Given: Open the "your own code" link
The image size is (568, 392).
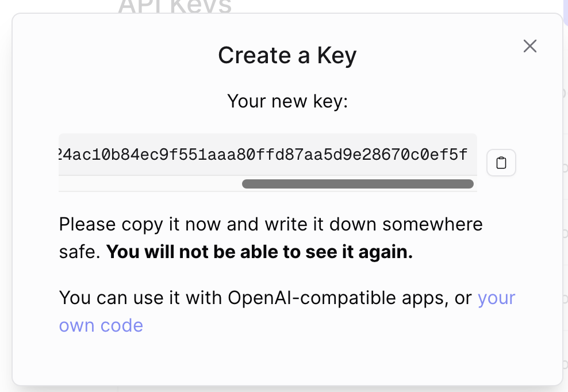Looking at the screenshot, I should point(496,298).
